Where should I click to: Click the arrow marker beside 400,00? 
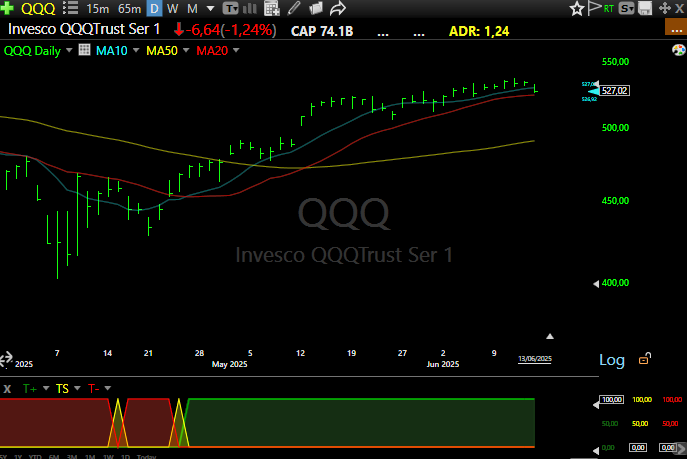click(596, 284)
